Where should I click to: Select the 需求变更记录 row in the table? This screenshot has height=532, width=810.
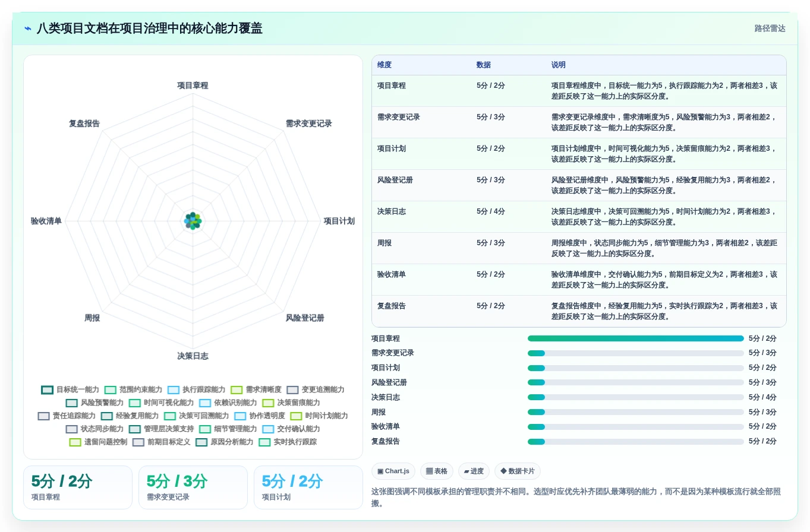[x=579, y=122]
